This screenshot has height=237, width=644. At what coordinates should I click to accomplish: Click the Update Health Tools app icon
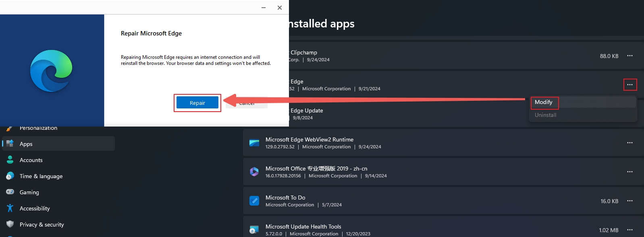point(254,230)
